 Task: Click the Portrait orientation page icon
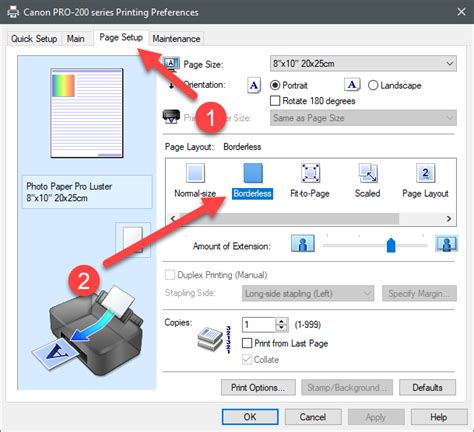pyautogui.click(x=254, y=85)
